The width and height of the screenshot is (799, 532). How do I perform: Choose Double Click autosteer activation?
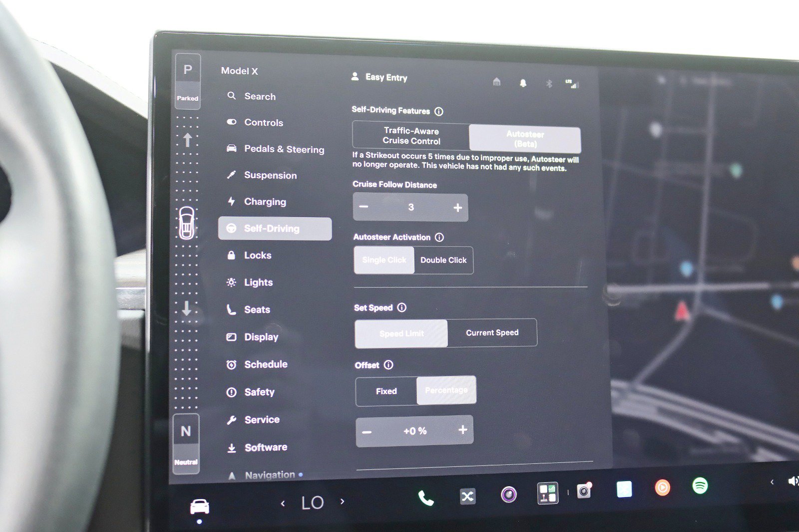(x=443, y=260)
